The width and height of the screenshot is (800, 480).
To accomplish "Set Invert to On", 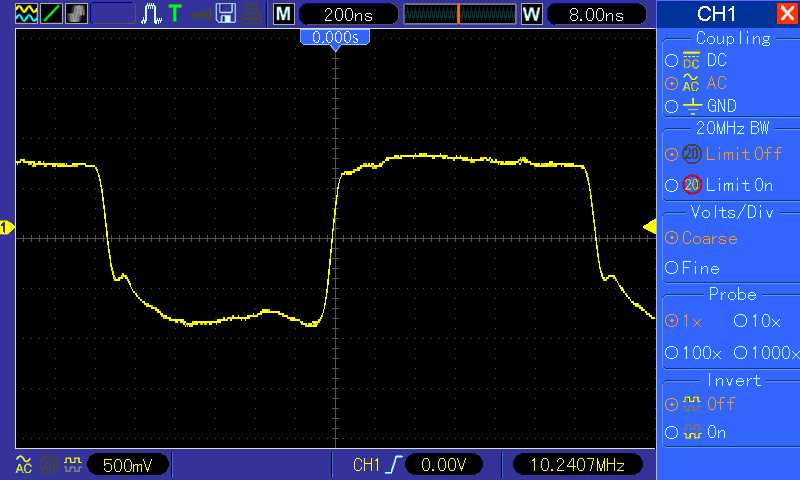I will (x=671, y=433).
